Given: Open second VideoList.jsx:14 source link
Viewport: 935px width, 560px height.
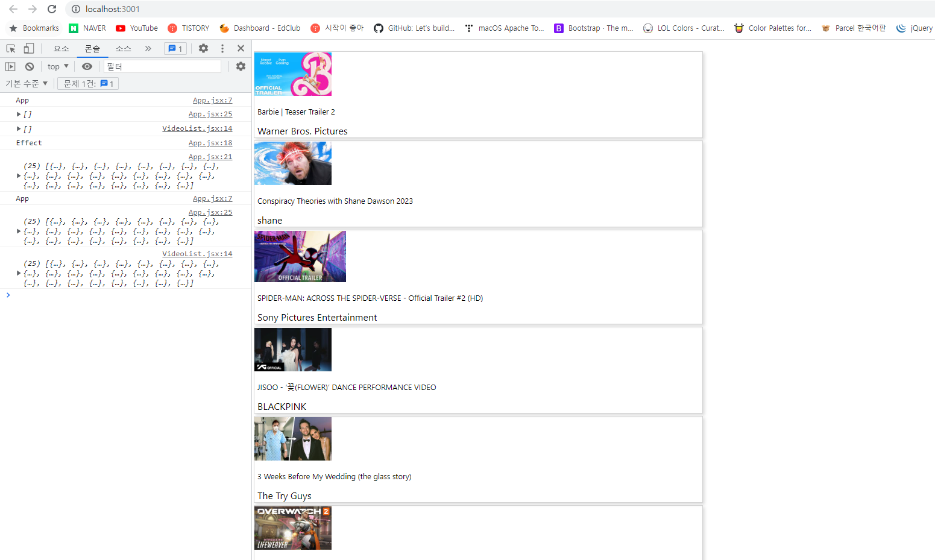Looking at the screenshot, I should pos(197,254).
